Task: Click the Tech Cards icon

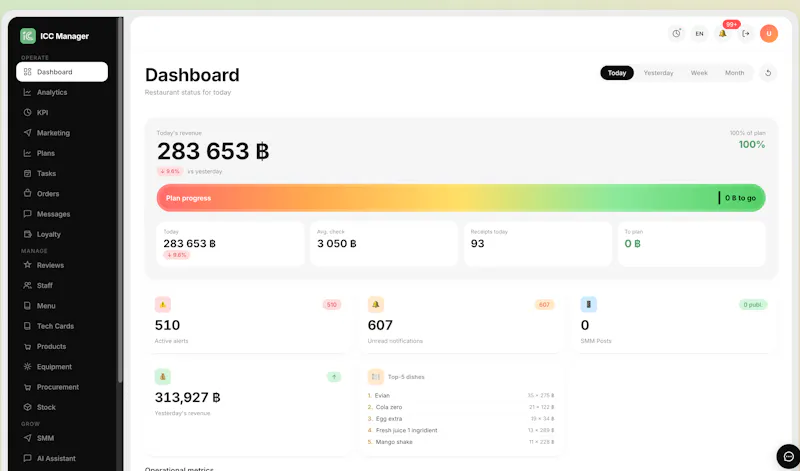Action: pos(28,326)
